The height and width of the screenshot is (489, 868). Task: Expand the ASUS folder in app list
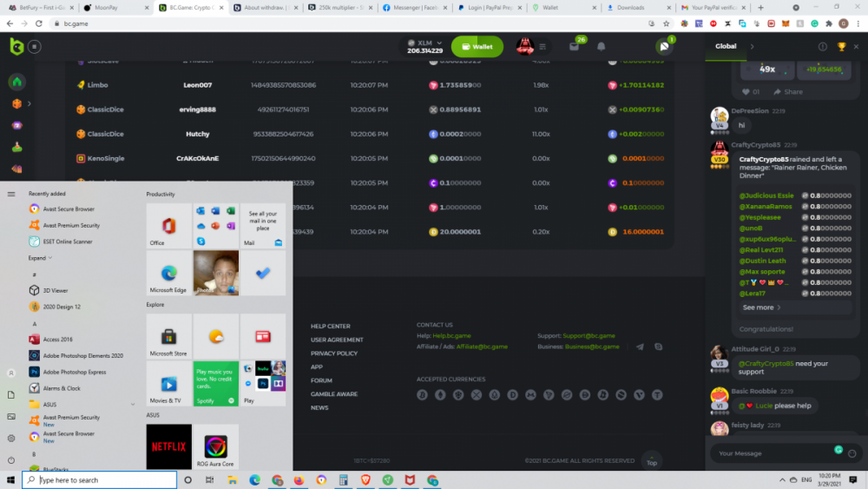(x=133, y=404)
